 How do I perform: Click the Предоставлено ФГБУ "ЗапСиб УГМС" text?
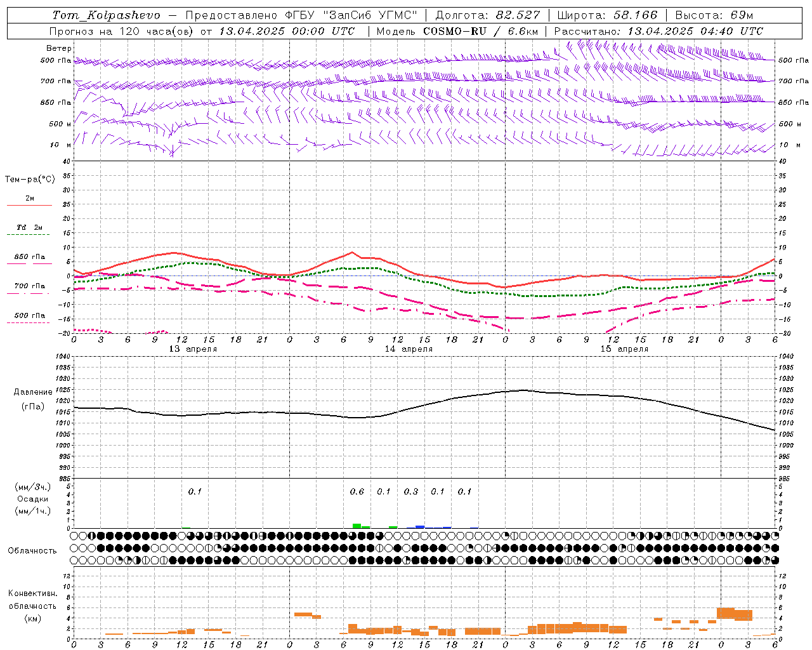point(301,15)
